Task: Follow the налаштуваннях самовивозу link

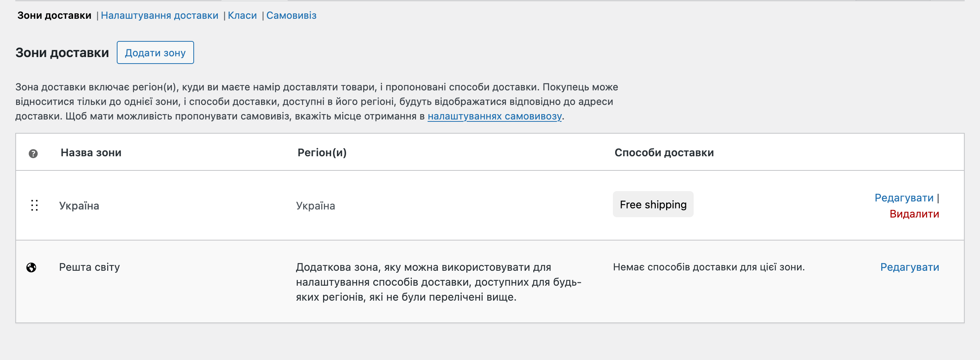Action: click(x=495, y=116)
